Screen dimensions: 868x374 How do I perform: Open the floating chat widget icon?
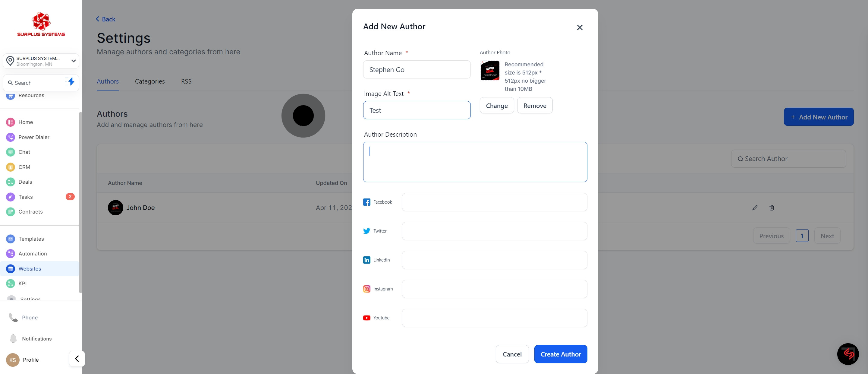pyautogui.click(x=848, y=354)
